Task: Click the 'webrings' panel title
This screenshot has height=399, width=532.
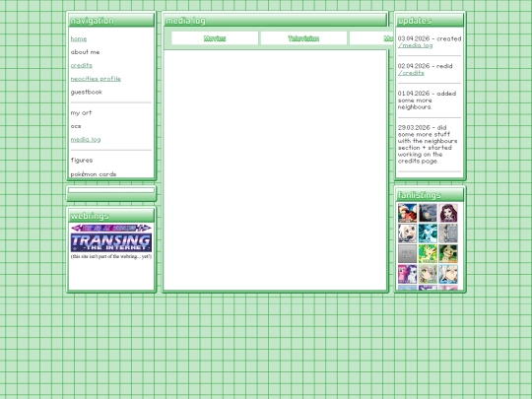Action: click(90, 216)
